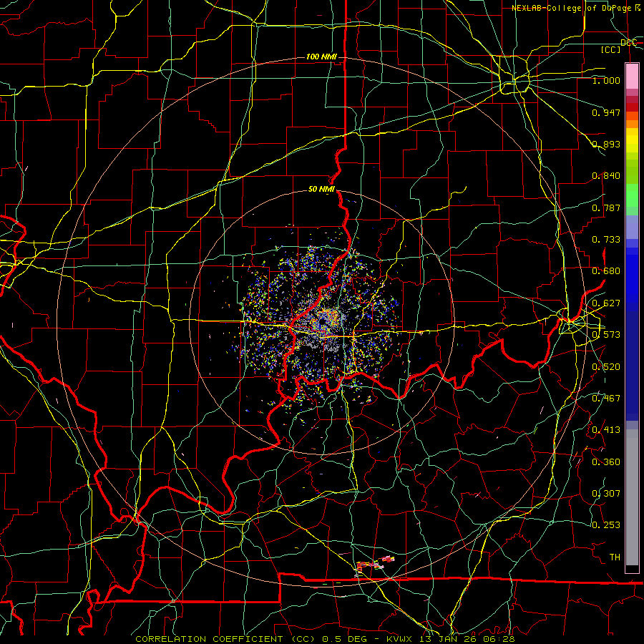Click the 0.253 legend value
This screenshot has height=644, width=644.
pyautogui.click(x=606, y=525)
